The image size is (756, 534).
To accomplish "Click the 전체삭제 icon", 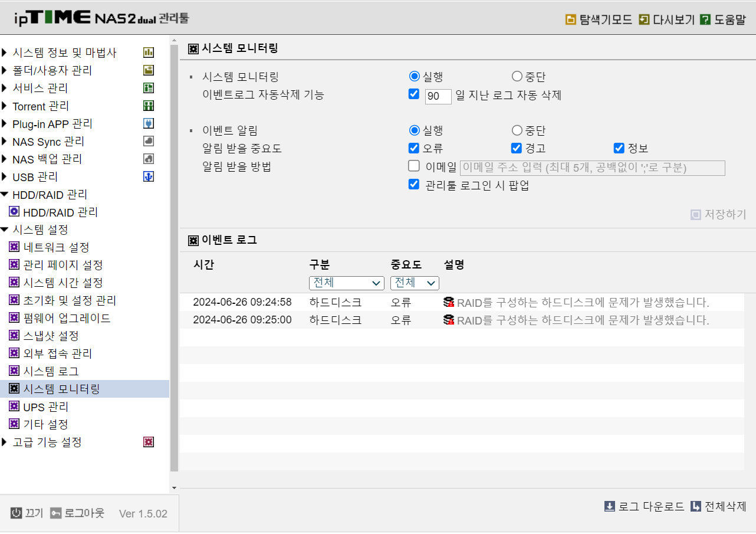I will coord(696,506).
